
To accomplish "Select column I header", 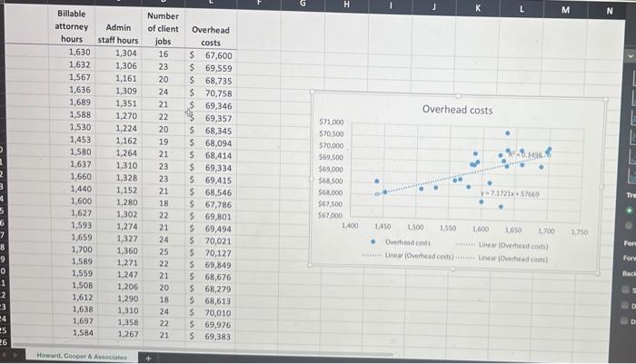I will click(391, 5).
